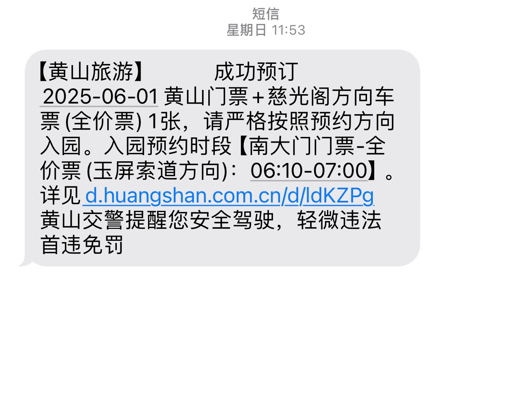532x405 pixels.
Task: Tap the underlined date 2025-06-01
Action: [99, 97]
